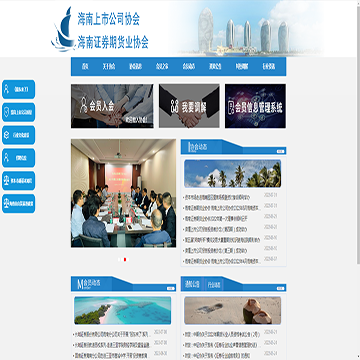Open the 我要调解 mediation banner

click(189, 106)
